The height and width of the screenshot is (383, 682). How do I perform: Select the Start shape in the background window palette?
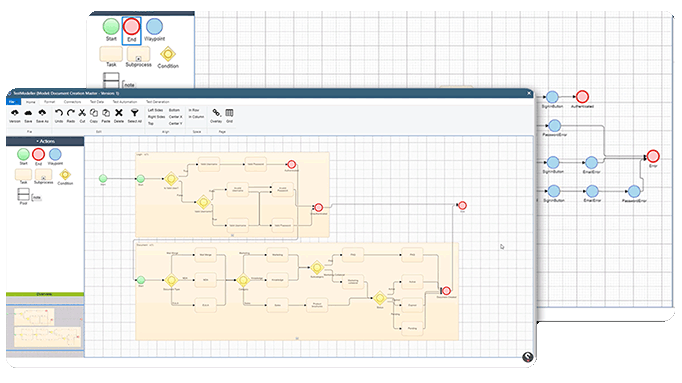[x=111, y=27]
